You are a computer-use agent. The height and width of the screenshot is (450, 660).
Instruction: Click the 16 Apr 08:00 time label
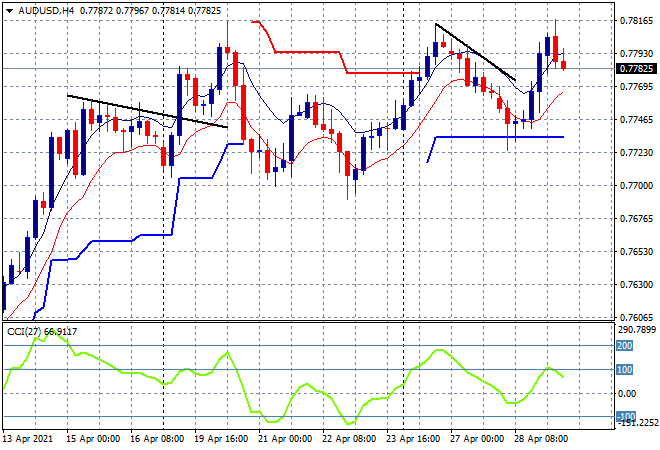[x=157, y=439]
